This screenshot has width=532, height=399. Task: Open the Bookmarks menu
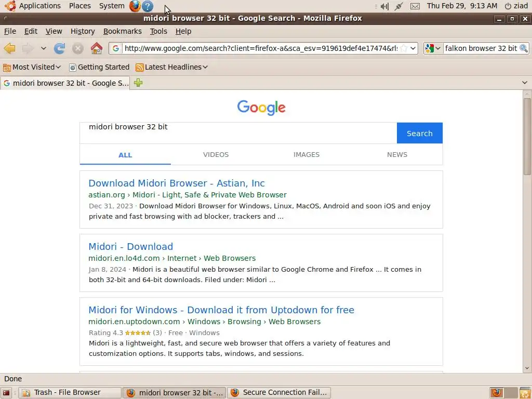click(123, 31)
